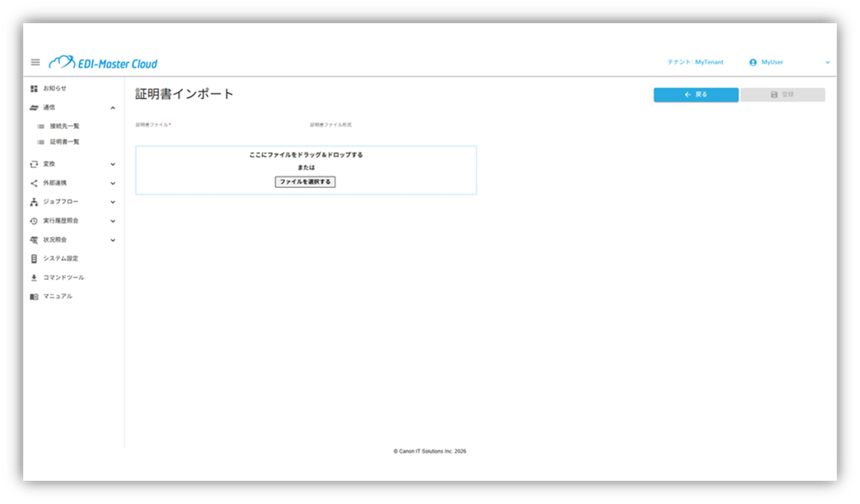Collapse the 通信 section
The height and width of the screenshot is (504, 860).
[112, 107]
